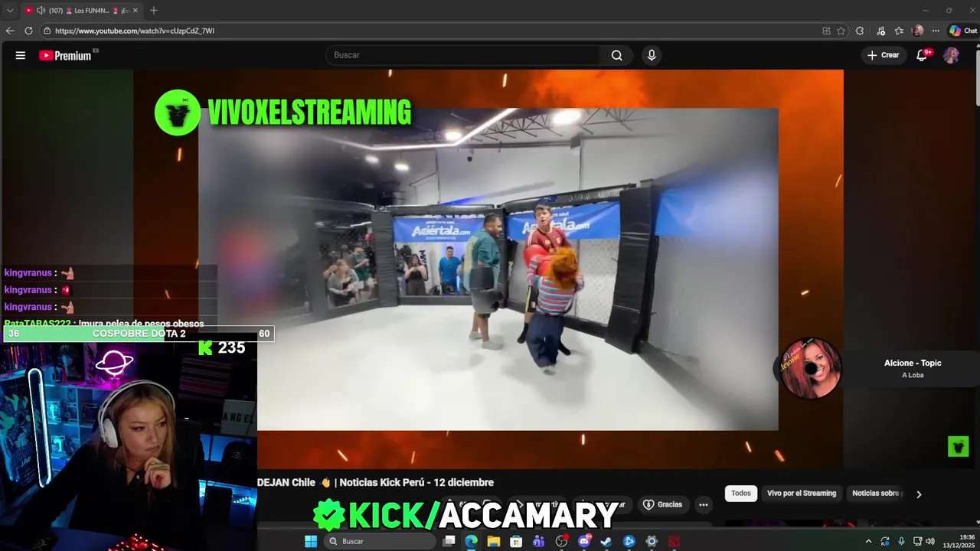Click the Gracias thanks button
This screenshot has width=980, height=551.
tap(662, 504)
